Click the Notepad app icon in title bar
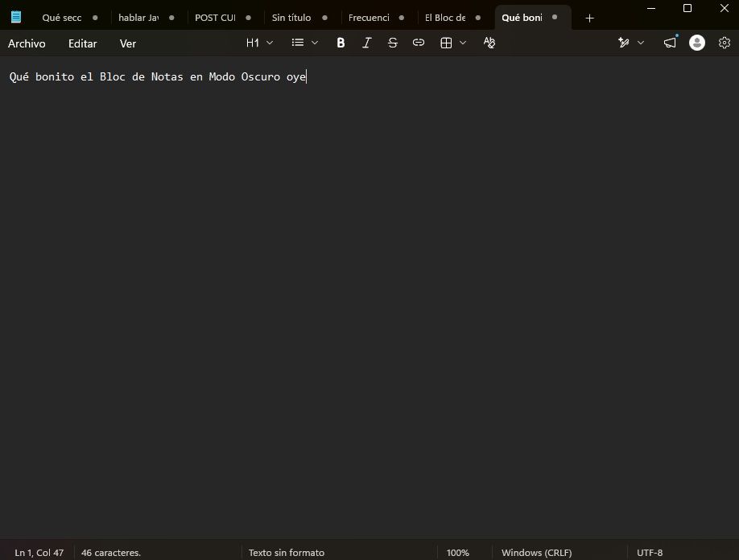The image size is (739, 560). 16,18
